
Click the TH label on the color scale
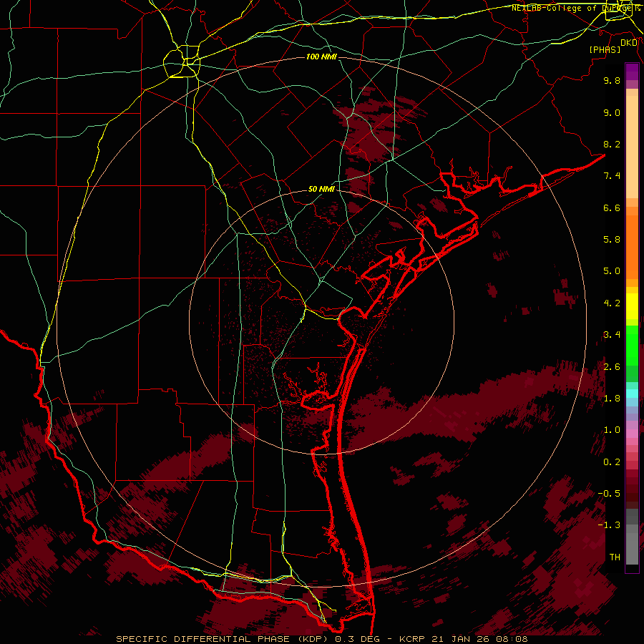(615, 557)
